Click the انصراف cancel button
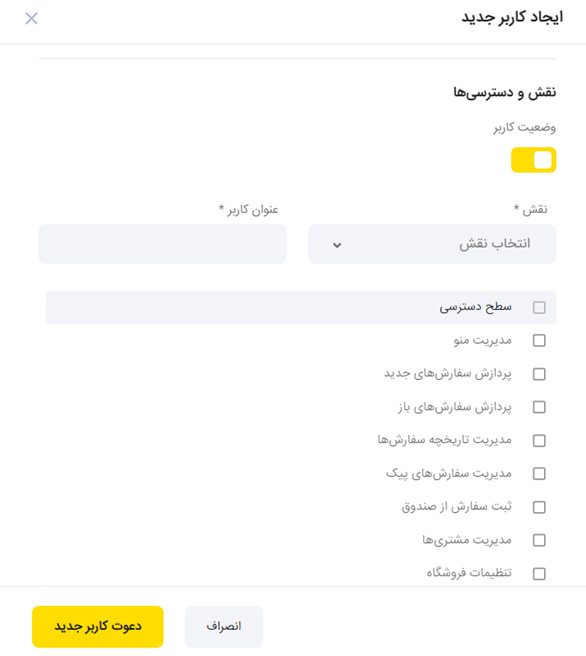The image size is (586, 656). click(224, 626)
